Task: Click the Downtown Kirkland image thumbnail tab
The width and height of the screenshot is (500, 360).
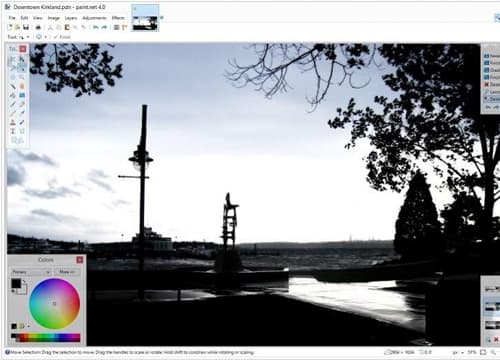Action: (145, 18)
